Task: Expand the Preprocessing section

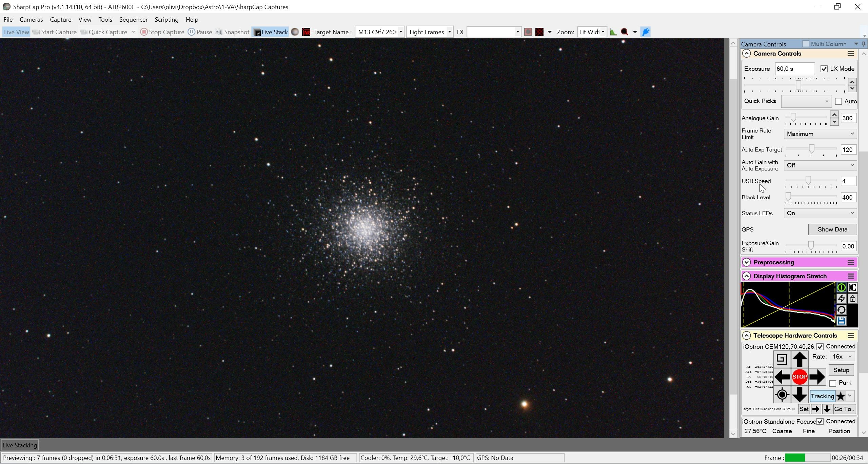Action: (x=746, y=262)
